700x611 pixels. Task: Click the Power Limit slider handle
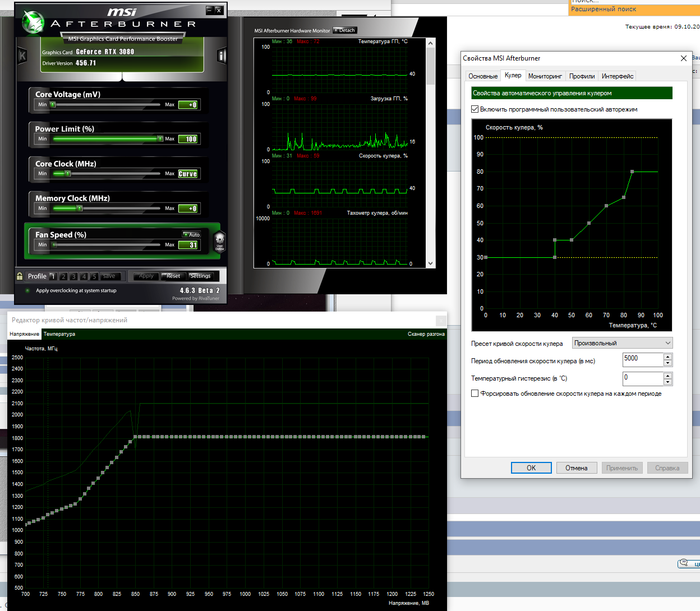[x=160, y=138]
